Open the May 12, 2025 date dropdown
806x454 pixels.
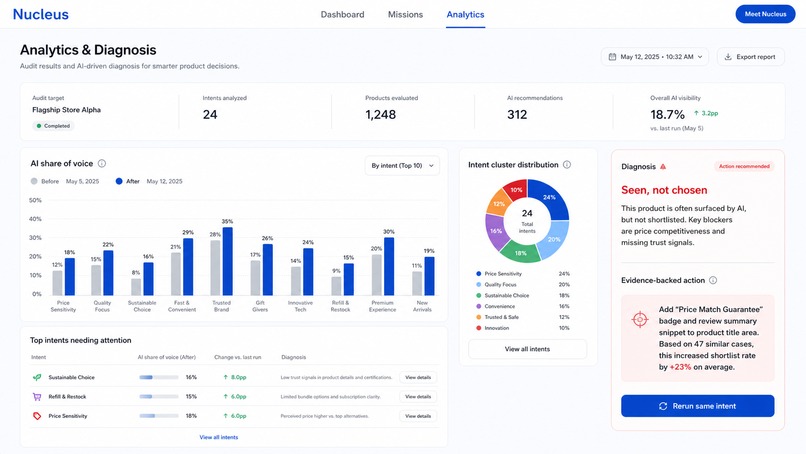point(655,57)
